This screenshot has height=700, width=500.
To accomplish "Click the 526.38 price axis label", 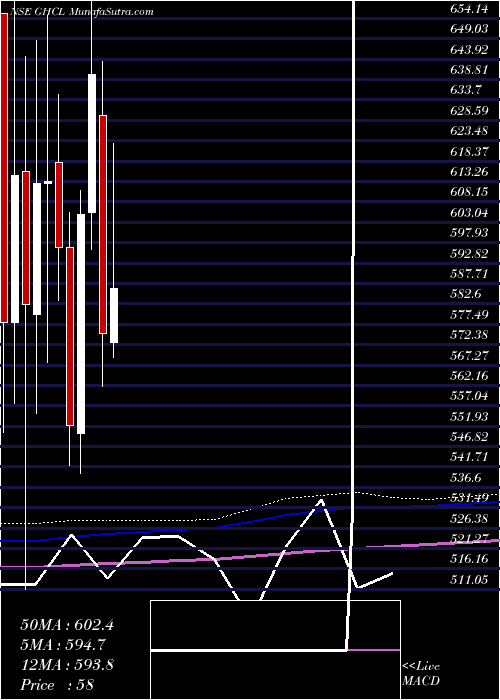I will click(470, 520).
